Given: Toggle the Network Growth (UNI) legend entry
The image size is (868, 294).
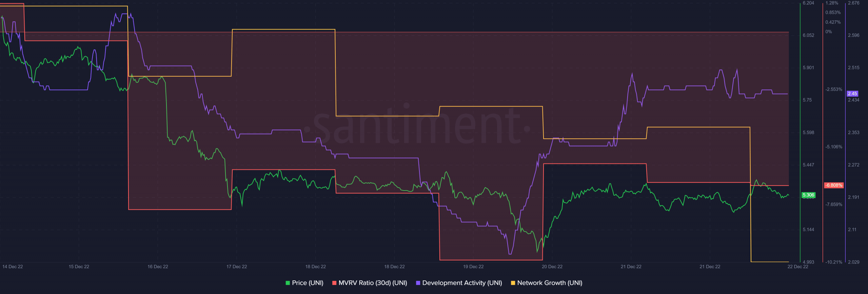Looking at the screenshot, I should pos(546,283).
